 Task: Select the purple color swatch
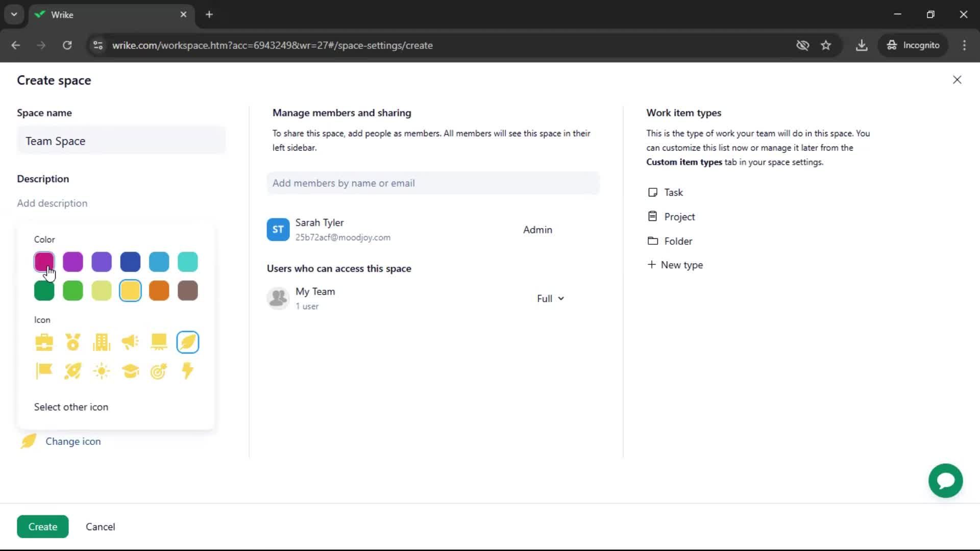[73, 262]
